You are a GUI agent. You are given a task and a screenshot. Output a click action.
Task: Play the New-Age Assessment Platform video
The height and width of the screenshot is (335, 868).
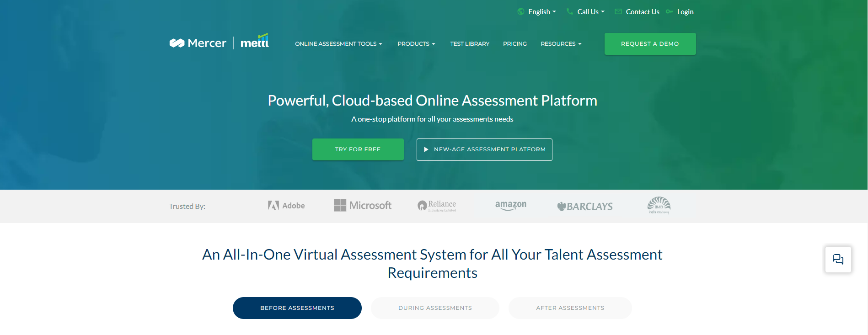[484, 149]
